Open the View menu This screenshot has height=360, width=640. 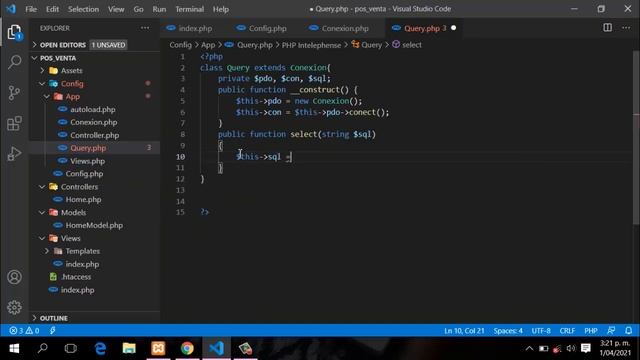(x=116, y=9)
